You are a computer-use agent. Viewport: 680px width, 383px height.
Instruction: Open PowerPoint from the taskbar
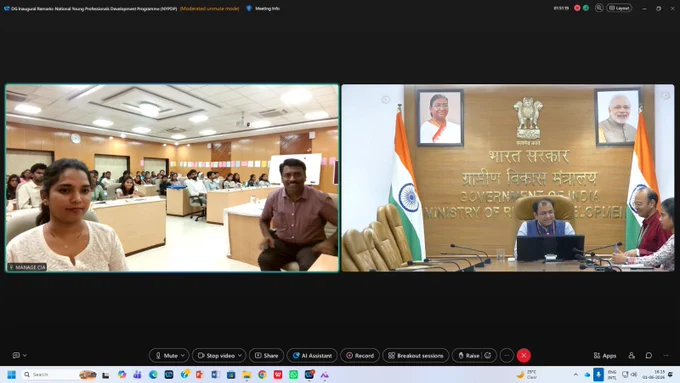click(199, 374)
